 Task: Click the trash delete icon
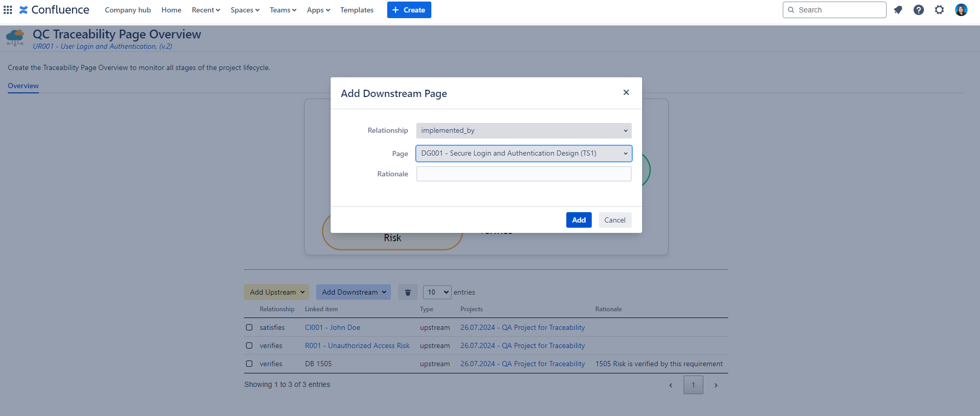click(x=408, y=293)
